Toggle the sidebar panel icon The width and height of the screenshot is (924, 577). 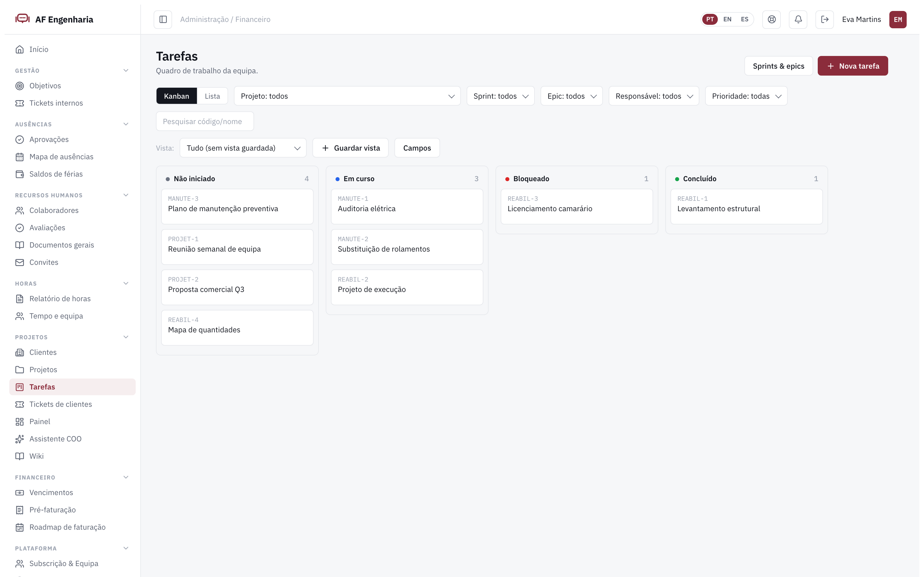(x=163, y=19)
